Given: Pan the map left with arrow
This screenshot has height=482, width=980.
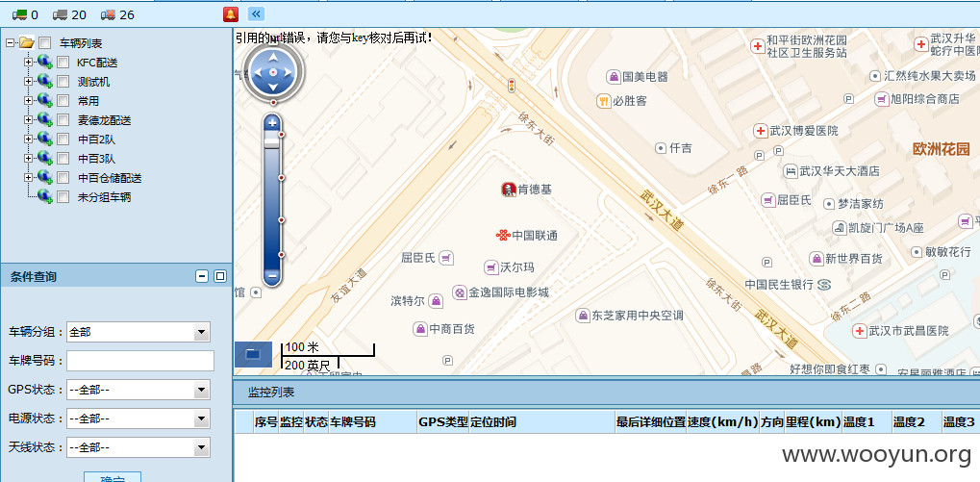Looking at the screenshot, I should 259,72.
